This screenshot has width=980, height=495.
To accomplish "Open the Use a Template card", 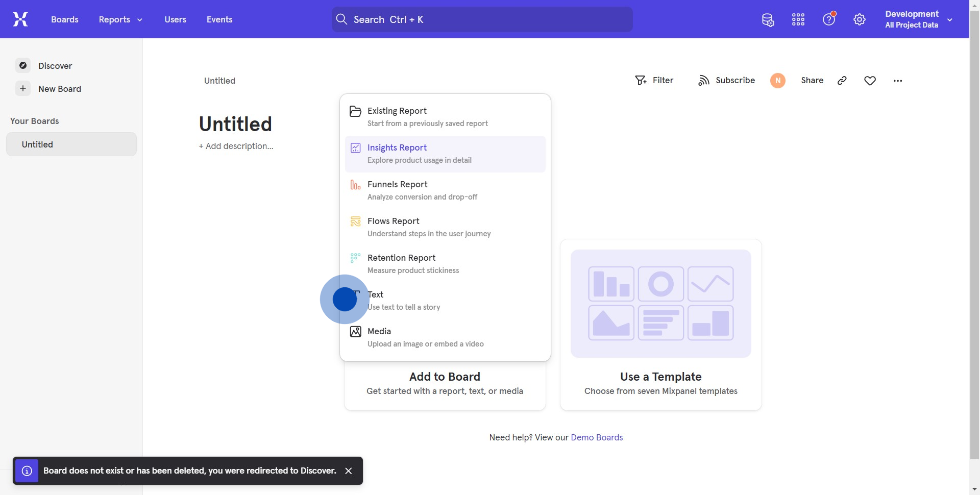I will (660, 325).
